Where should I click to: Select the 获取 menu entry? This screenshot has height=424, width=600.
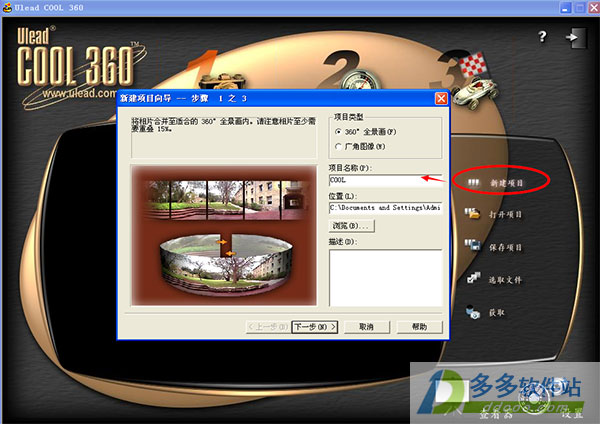[x=497, y=313]
